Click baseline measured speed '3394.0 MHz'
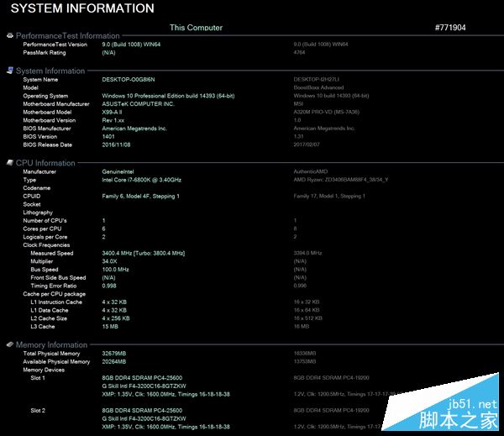Image resolution: width=504 pixels, height=436 pixels. (307, 253)
